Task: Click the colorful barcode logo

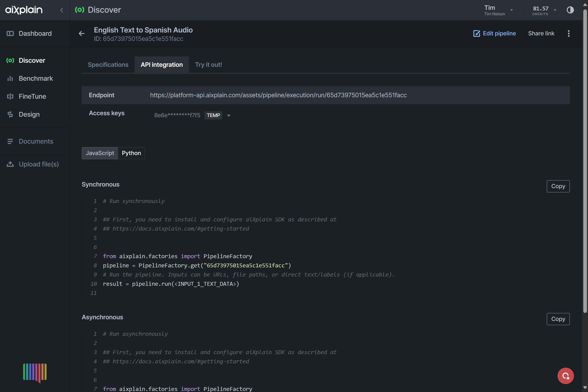Action: [x=35, y=373]
